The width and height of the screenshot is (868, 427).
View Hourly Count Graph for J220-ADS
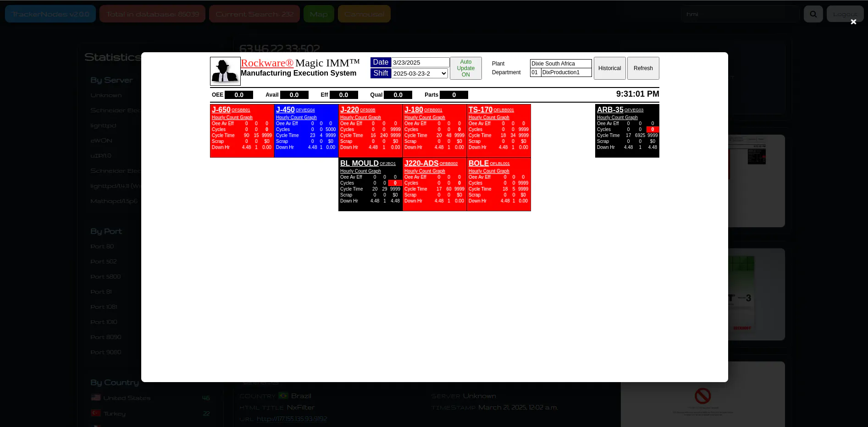coord(425,171)
